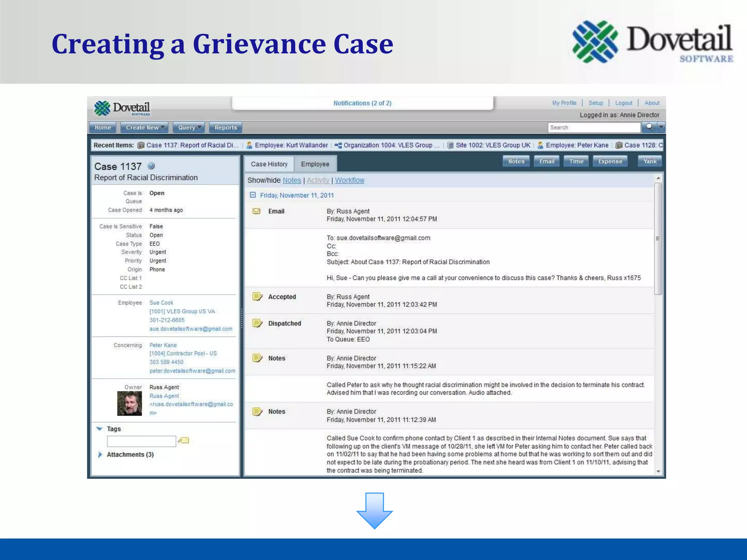Toggle Activity visibility in Show/hide

(x=318, y=180)
